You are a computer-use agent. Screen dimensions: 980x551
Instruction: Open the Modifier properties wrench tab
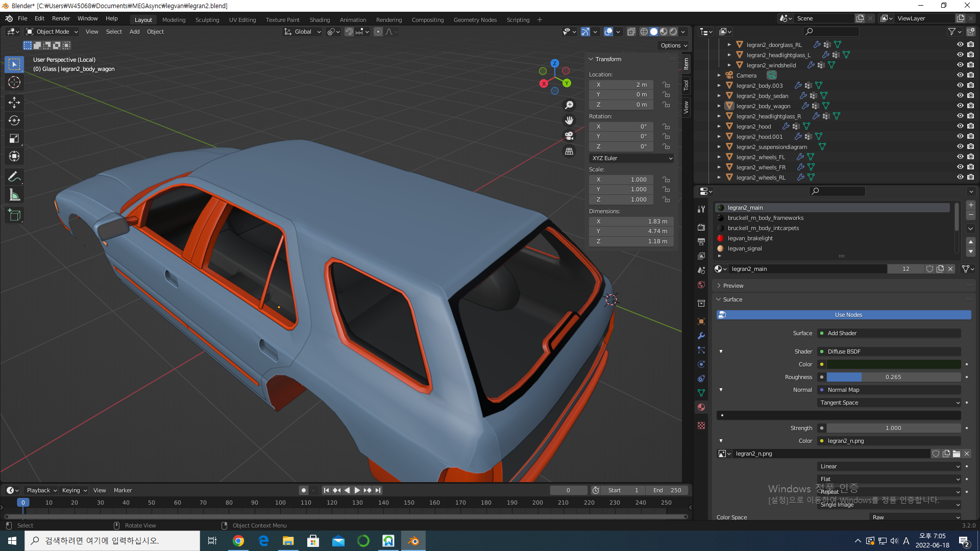click(x=701, y=336)
